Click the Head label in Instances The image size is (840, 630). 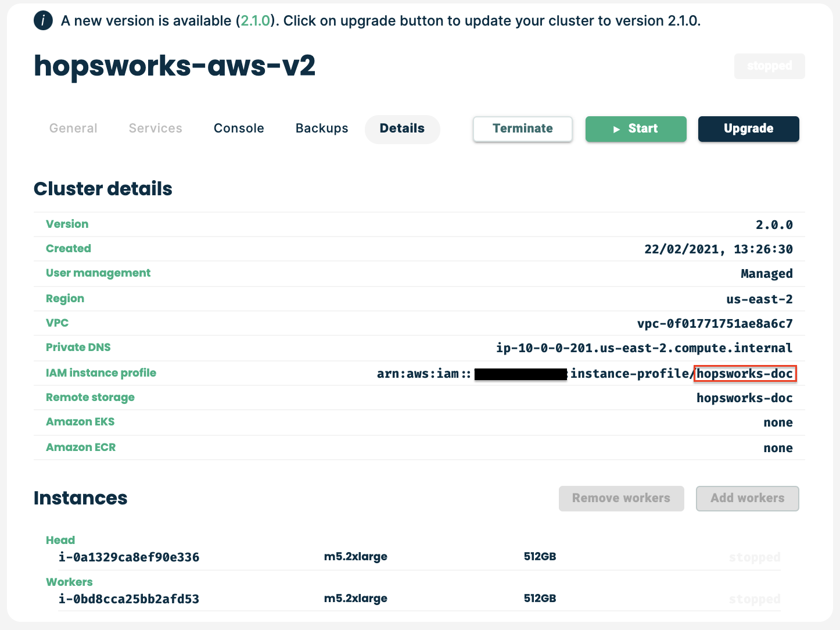(x=60, y=540)
